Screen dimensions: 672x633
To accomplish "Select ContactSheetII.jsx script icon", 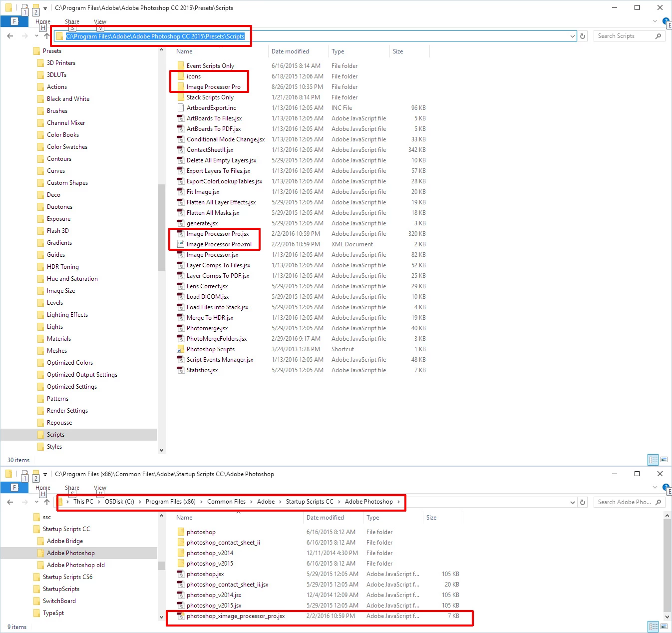I will pos(181,149).
